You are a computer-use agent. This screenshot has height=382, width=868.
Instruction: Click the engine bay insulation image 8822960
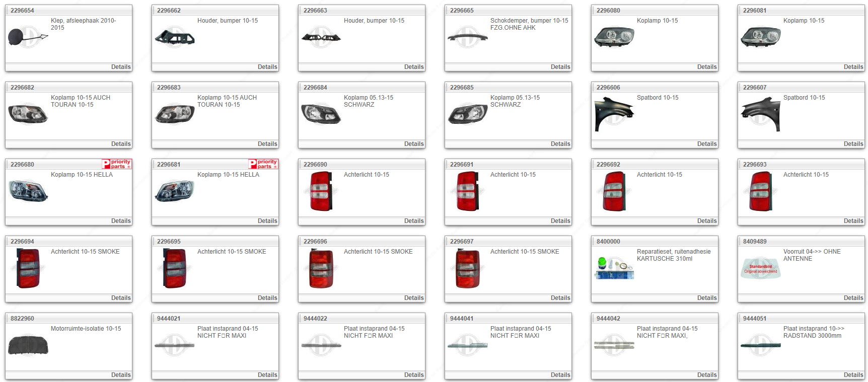coord(28,345)
